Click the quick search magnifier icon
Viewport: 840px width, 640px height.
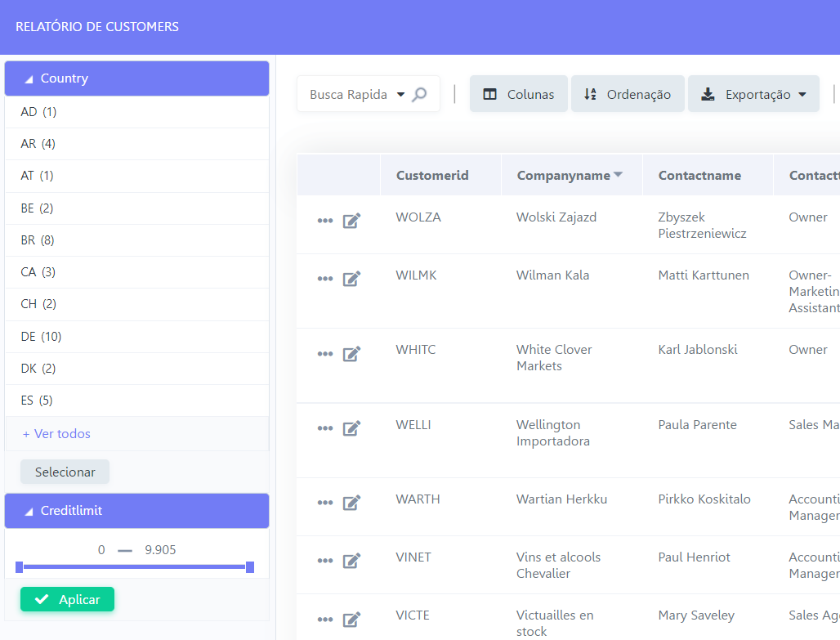(x=419, y=94)
